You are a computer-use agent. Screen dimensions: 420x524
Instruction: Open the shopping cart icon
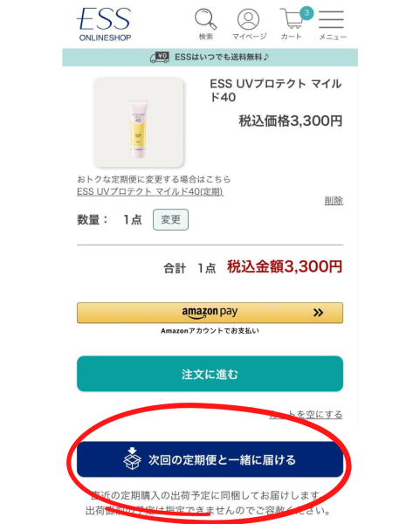291,18
